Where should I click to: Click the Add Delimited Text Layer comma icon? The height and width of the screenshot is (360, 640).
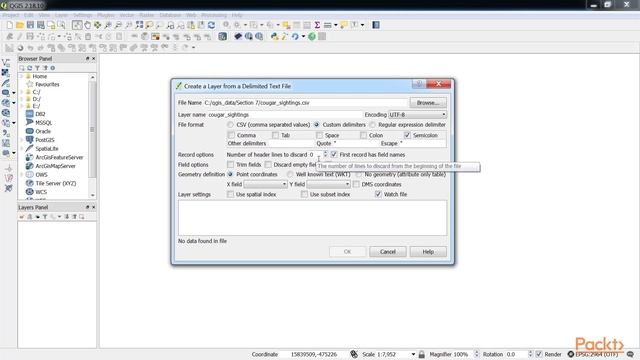tap(6, 133)
